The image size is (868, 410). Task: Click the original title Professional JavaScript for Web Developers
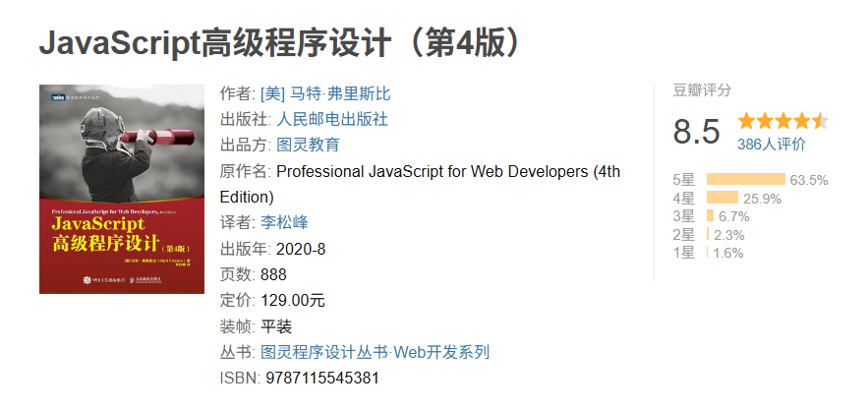(432, 171)
